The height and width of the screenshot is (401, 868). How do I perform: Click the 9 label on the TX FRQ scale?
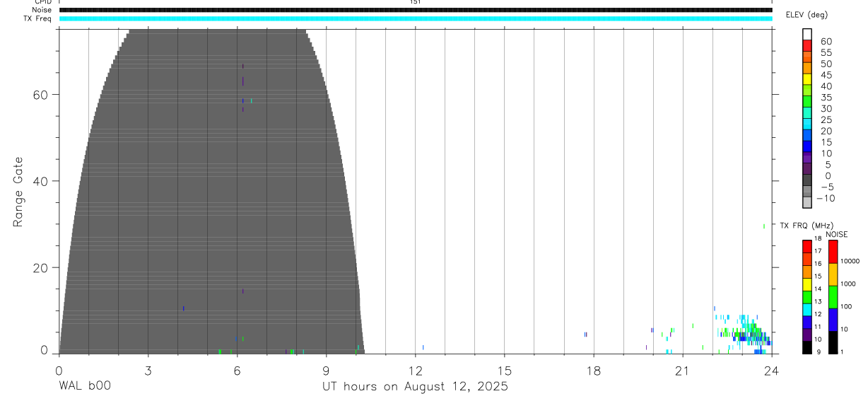tap(819, 351)
